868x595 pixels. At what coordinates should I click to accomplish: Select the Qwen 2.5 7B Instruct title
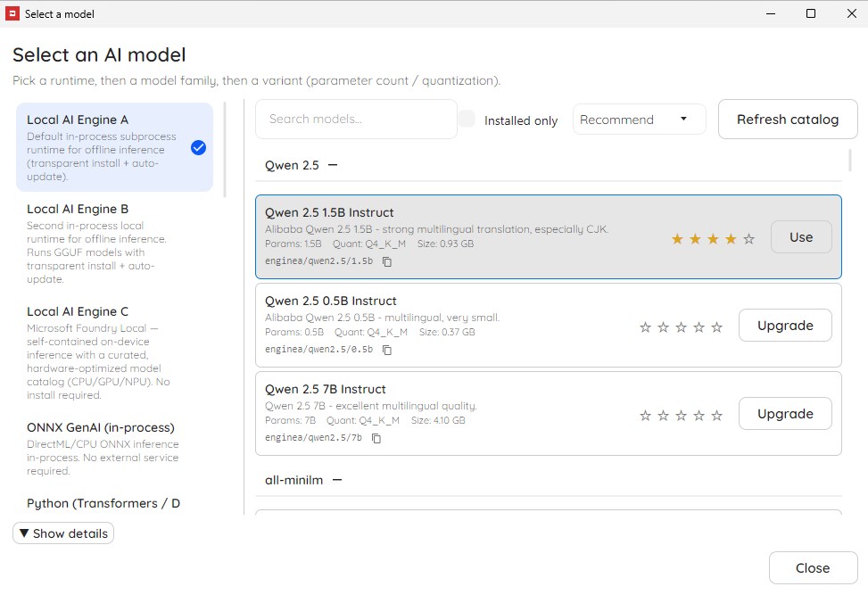pyautogui.click(x=325, y=389)
